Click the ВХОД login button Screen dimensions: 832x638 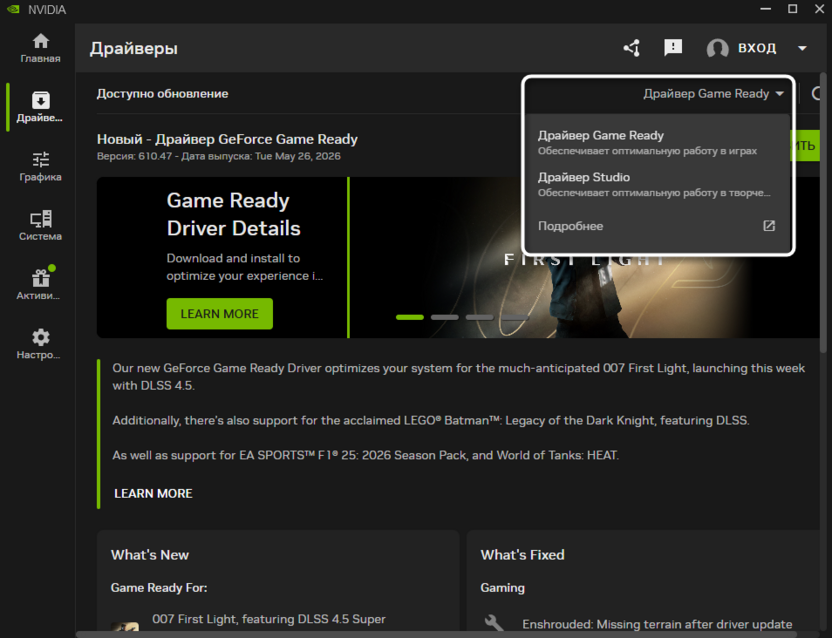[x=757, y=48]
